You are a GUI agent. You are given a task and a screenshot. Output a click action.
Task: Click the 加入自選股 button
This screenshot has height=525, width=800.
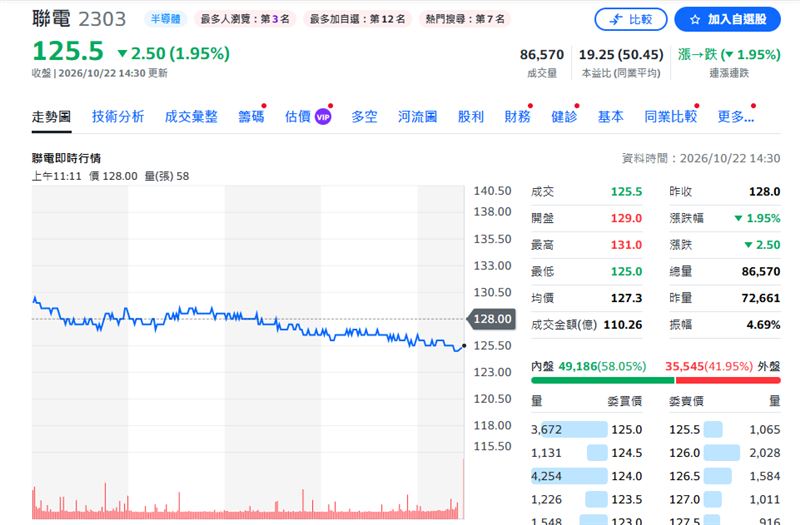pyautogui.click(x=728, y=19)
